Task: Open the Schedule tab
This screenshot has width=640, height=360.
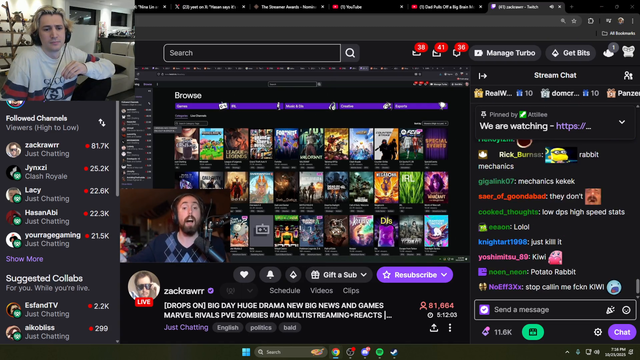Action: point(284,291)
